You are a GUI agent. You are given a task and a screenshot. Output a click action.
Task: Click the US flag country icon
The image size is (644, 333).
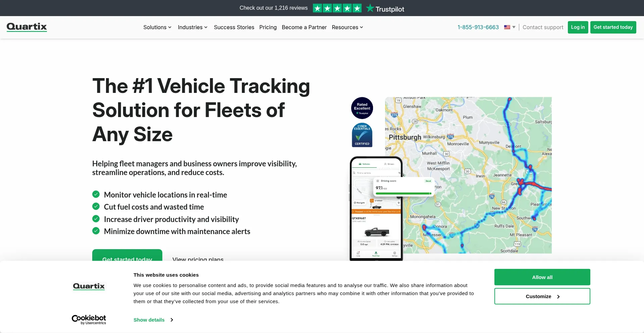point(507,27)
